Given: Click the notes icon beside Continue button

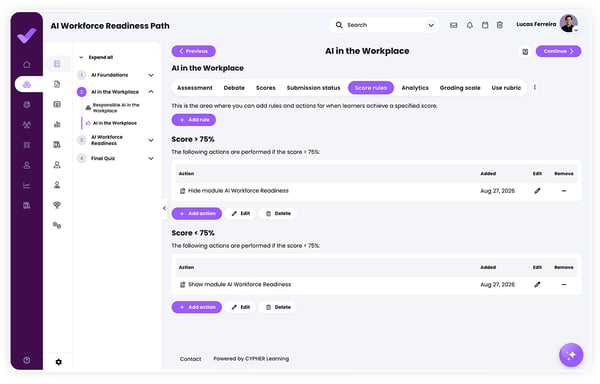Looking at the screenshot, I should tap(525, 51).
